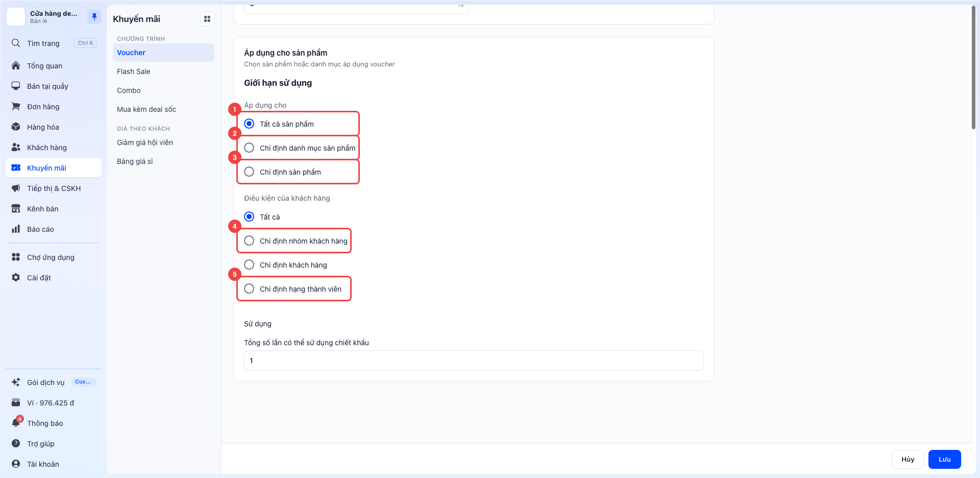Click the Ví wallet icon
This screenshot has height=478, width=980.
point(16,402)
